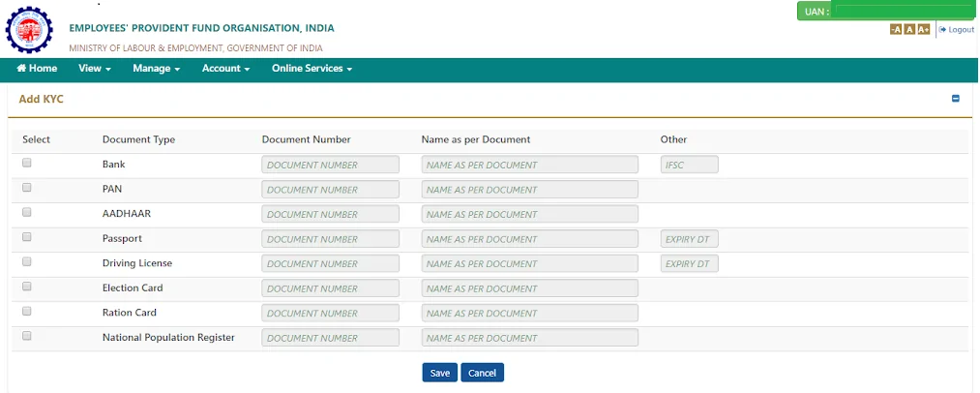Save the KYC details
980x393 pixels.
click(x=440, y=373)
